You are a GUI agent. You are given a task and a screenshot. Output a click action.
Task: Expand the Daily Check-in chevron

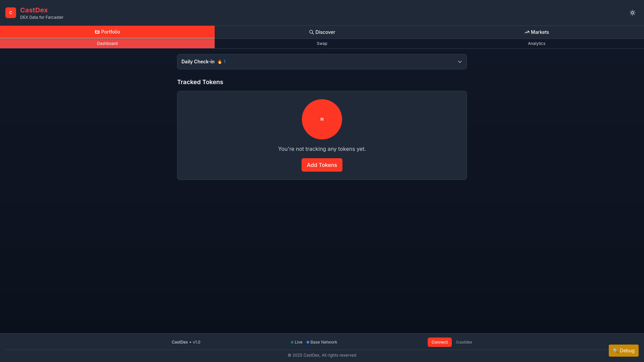coord(460,62)
